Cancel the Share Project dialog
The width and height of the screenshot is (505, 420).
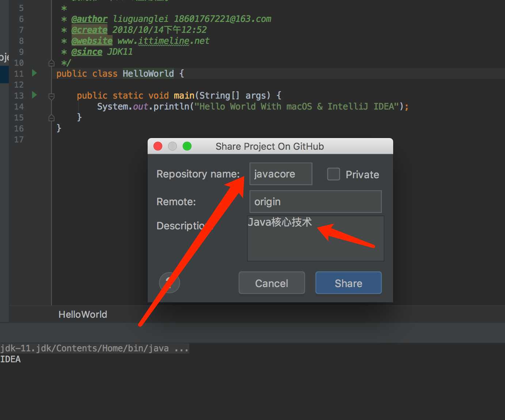pos(272,283)
